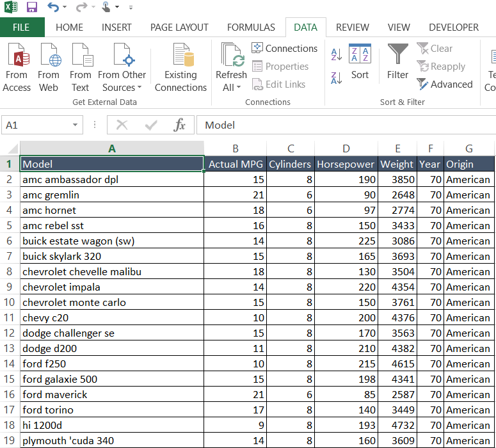Open the Name Box dropdown arrow
This screenshot has width=496, height=448.
point(76,125)
